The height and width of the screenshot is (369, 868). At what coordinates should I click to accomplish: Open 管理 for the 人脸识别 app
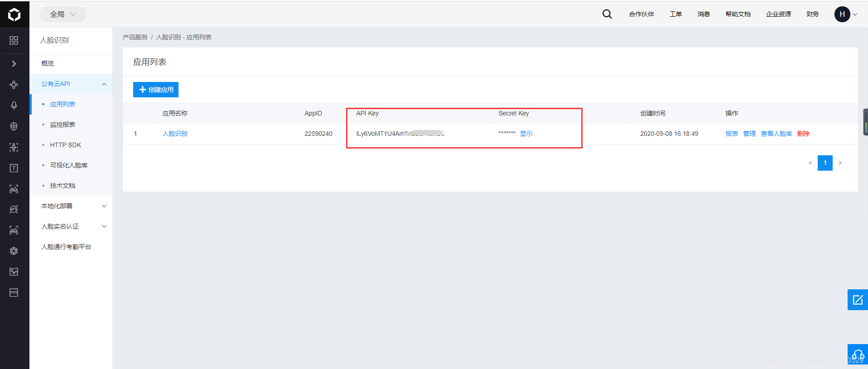click(749, 134)
